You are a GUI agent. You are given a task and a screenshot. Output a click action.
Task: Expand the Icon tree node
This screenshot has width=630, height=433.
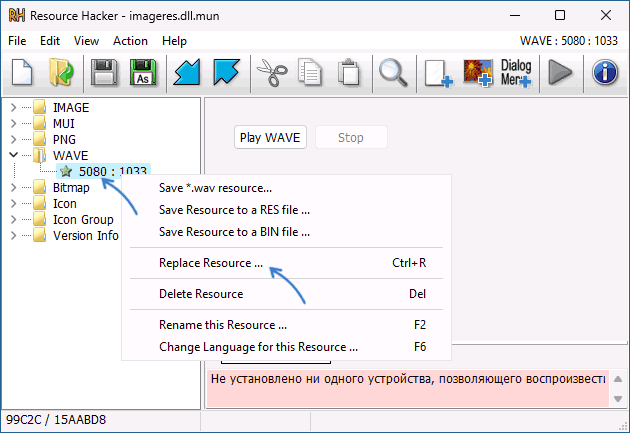point(13,204)
